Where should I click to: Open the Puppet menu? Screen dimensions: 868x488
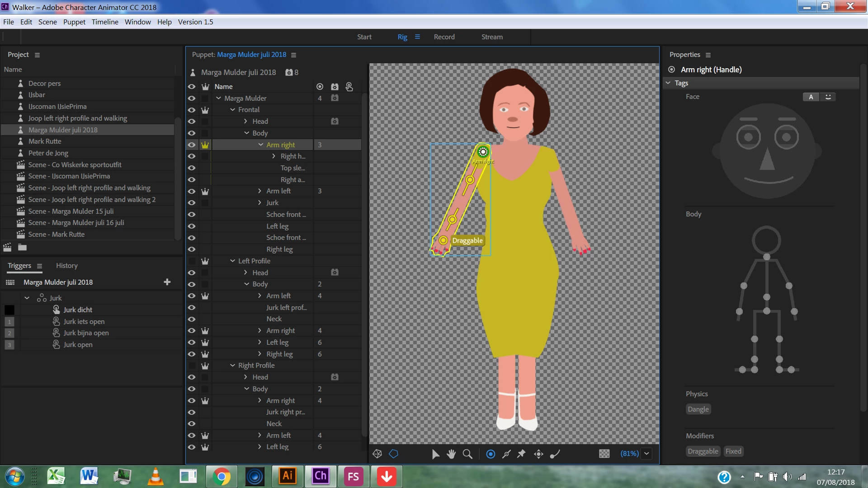(74, 22)
